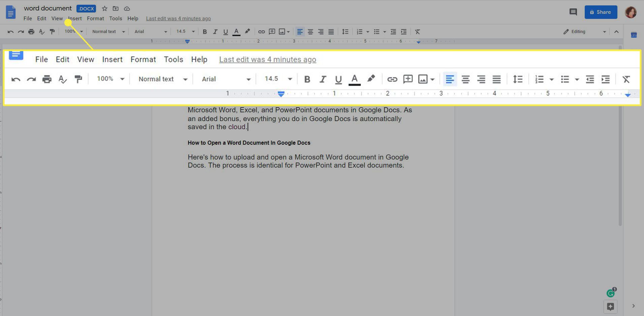Click Undo in the small top toolbar
This screenshot has width=644, height=316.
click(x=10, y=32)
